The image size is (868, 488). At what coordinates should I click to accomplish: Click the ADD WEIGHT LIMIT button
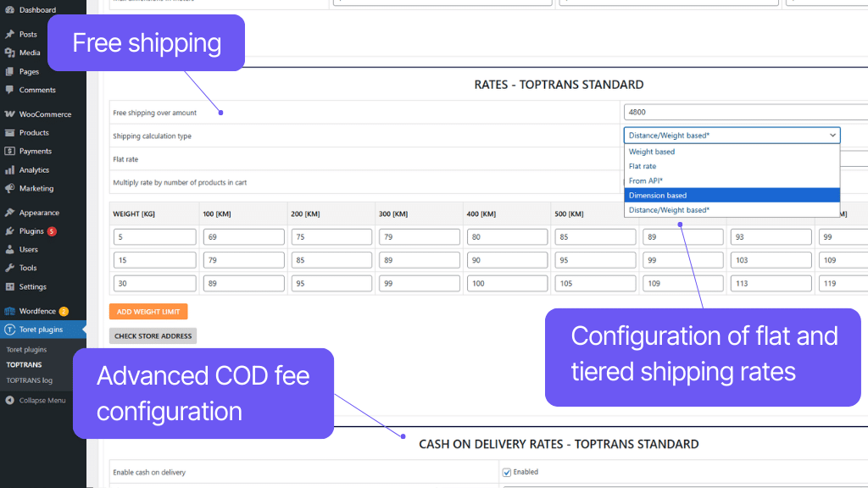point(148,312)
